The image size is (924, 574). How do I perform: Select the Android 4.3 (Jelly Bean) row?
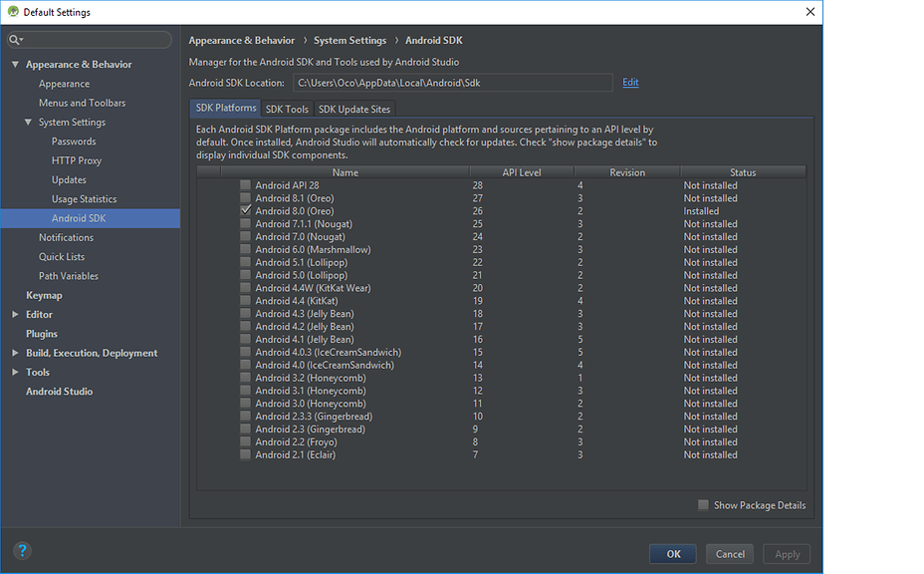tap(502, 314)
